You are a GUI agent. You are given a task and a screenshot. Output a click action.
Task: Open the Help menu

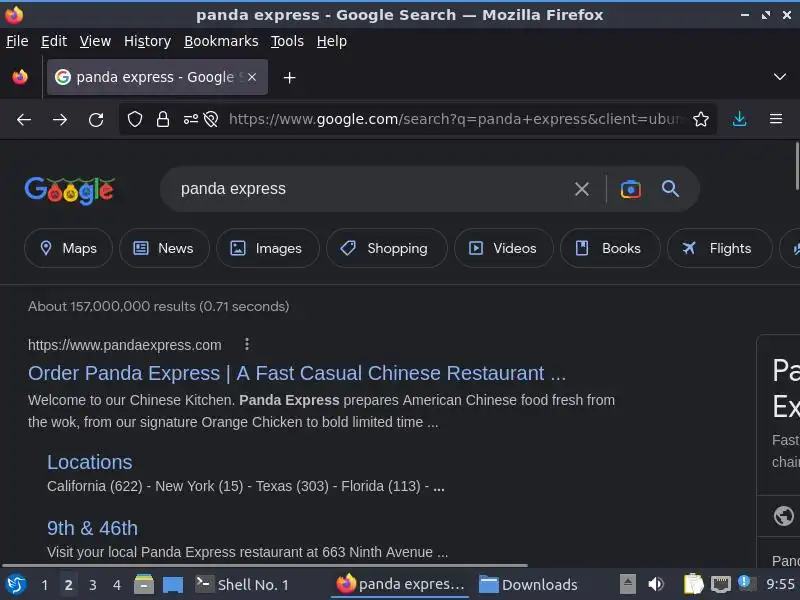pyautogui.click(x=332, y=41)
